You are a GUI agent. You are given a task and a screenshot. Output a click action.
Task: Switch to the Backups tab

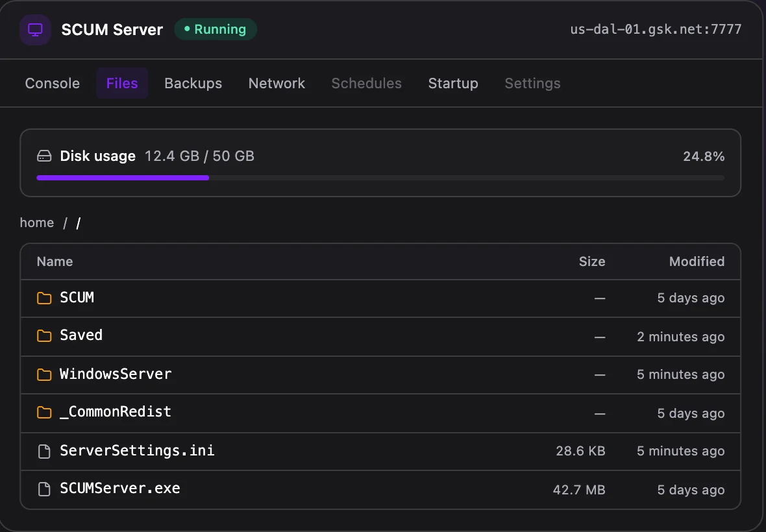[x=193, y=84]
